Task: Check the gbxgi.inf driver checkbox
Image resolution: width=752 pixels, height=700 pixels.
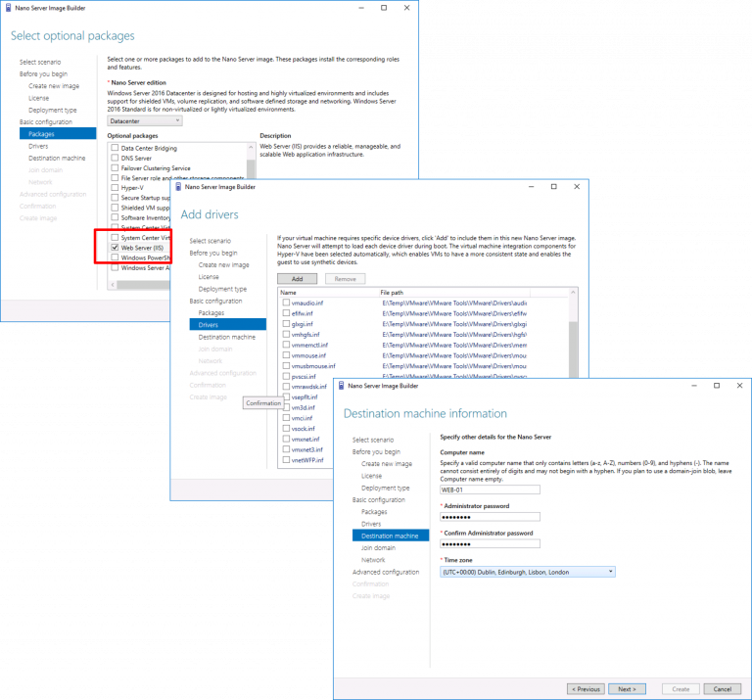Action: pyautogui.click(x=286, y=324)
